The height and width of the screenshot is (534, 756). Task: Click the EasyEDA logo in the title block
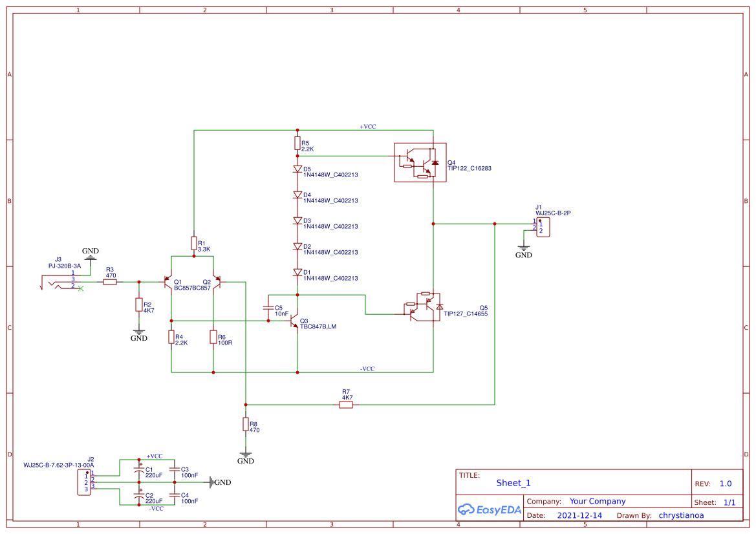(x=490, y=510)
